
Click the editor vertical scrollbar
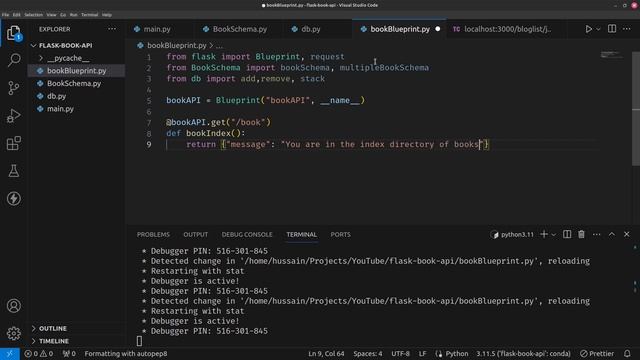point(636,109)
